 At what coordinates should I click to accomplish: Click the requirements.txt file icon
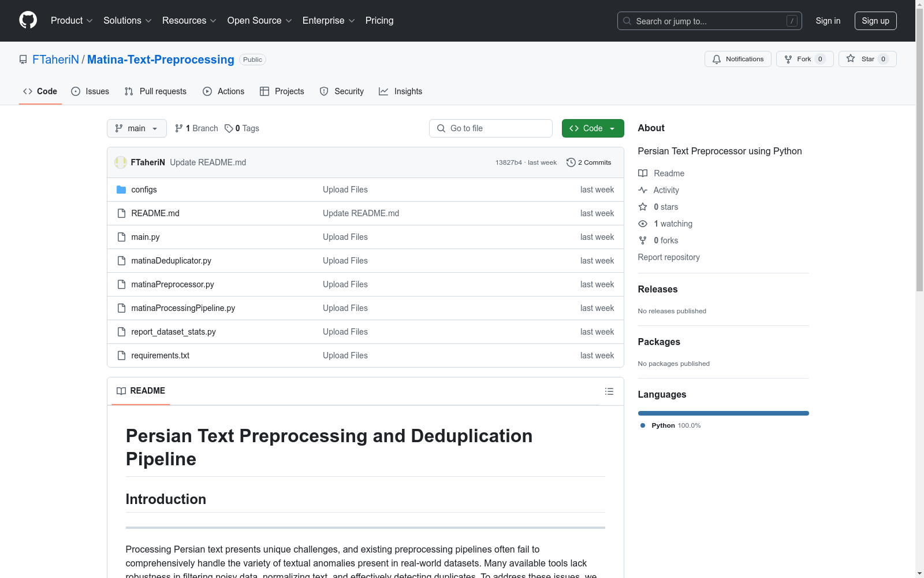(121, 355)
